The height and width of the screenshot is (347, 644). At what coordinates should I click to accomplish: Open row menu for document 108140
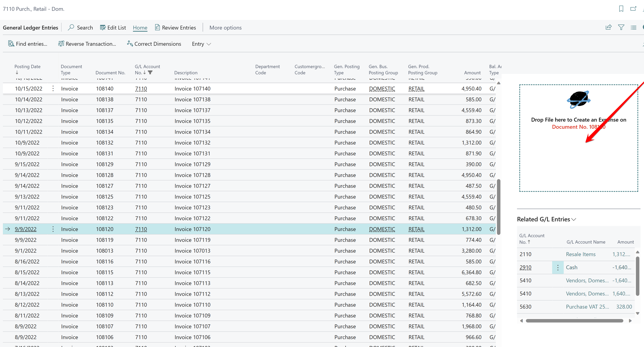[x=53, y=88]
